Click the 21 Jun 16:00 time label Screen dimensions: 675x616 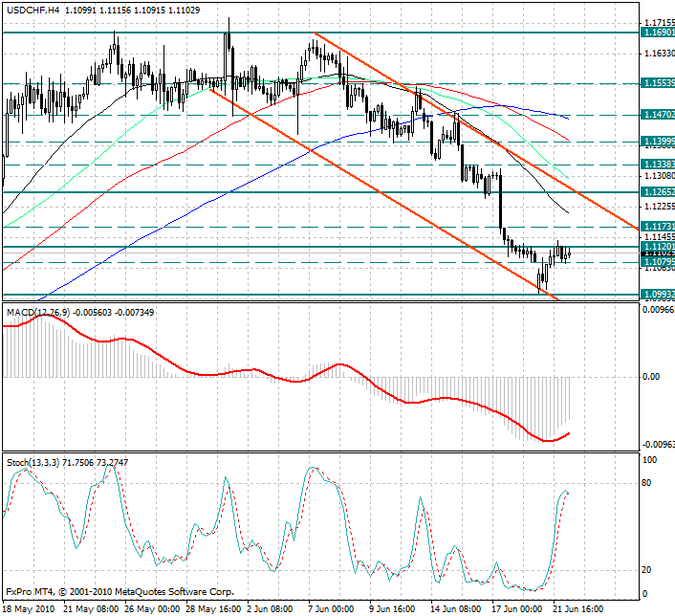point(577,609)
